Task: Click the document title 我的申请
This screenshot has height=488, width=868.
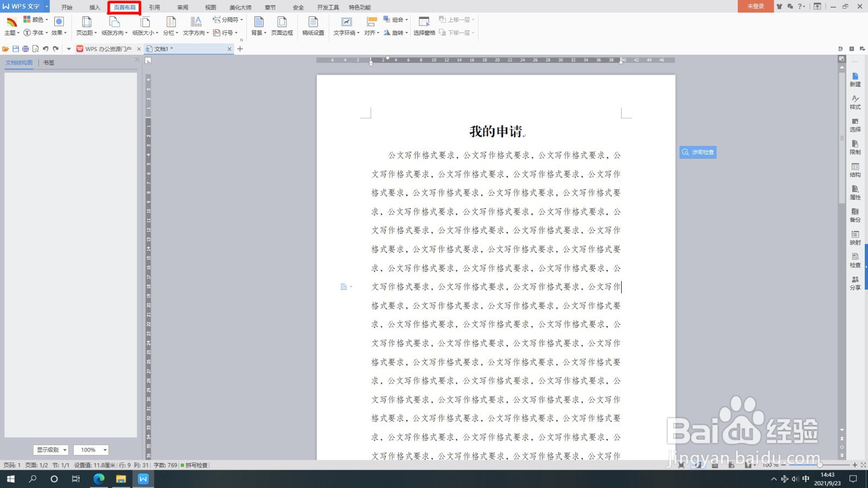Action: [x=496, y=131]
